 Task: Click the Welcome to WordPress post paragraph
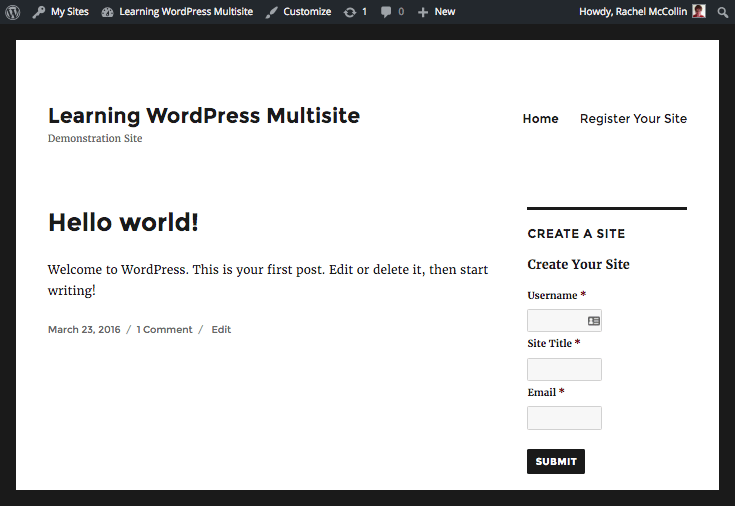coord(268,280)
